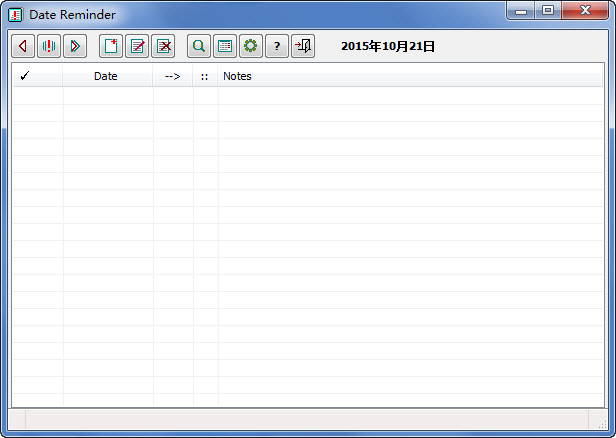Click the today button between the arrows

(x=49, y=46)
